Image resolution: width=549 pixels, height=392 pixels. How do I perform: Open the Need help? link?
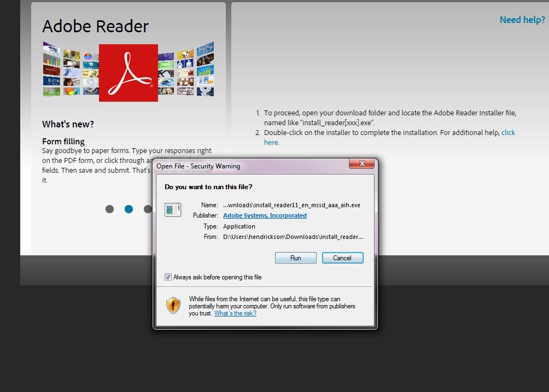[522, 20]
